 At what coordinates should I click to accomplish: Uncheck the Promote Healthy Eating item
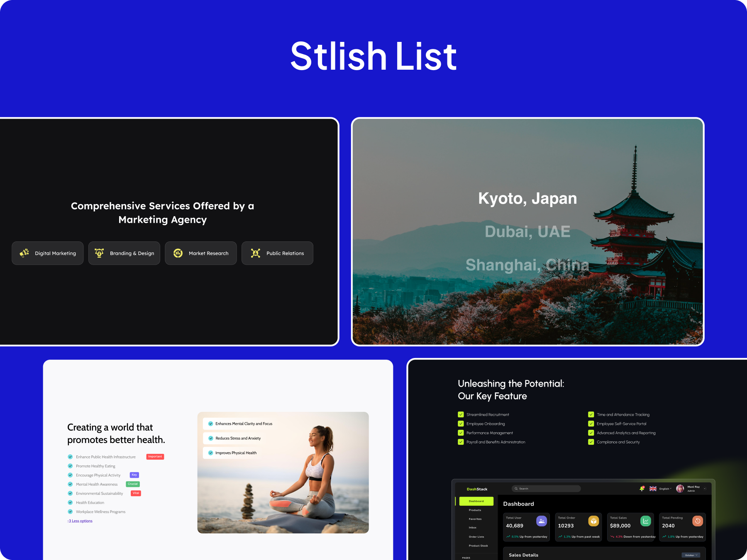coord(70,466)
